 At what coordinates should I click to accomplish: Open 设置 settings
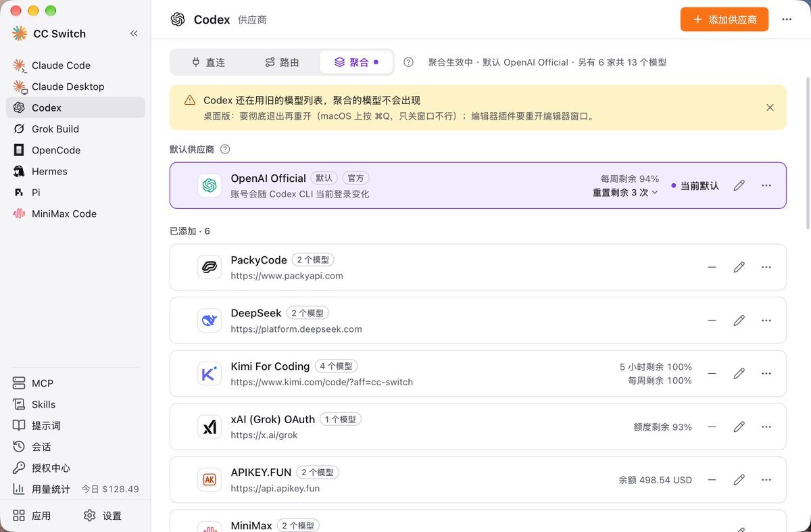pos(103,516)
